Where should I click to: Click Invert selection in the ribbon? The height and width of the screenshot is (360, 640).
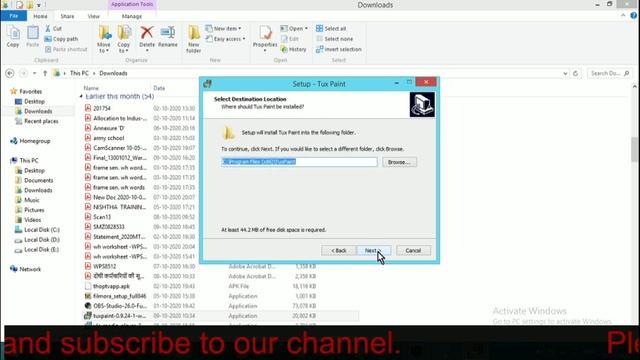tap(339, 49)
